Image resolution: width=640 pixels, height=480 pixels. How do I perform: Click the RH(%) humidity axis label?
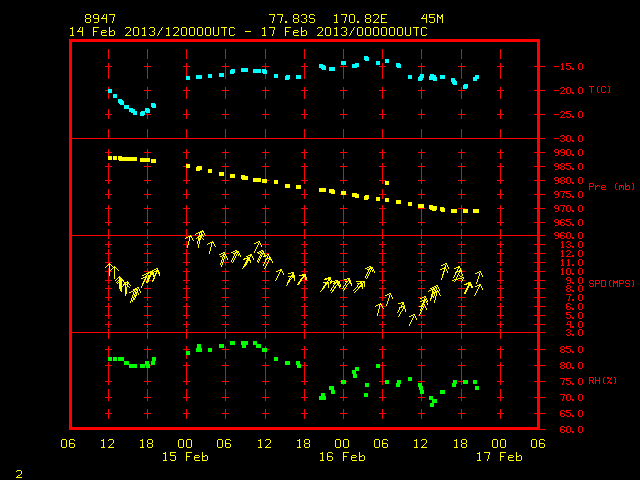coord(602,381)
